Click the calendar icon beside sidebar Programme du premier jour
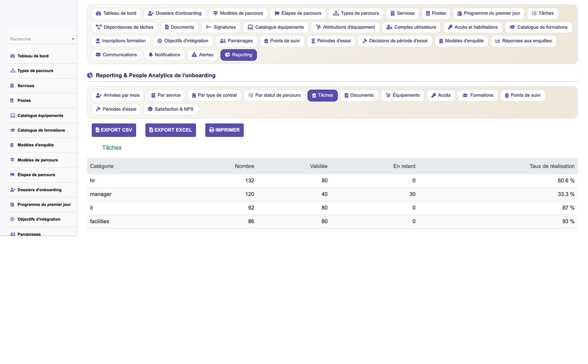The width and height of the screenshot is (588, 364). [12, 205]
